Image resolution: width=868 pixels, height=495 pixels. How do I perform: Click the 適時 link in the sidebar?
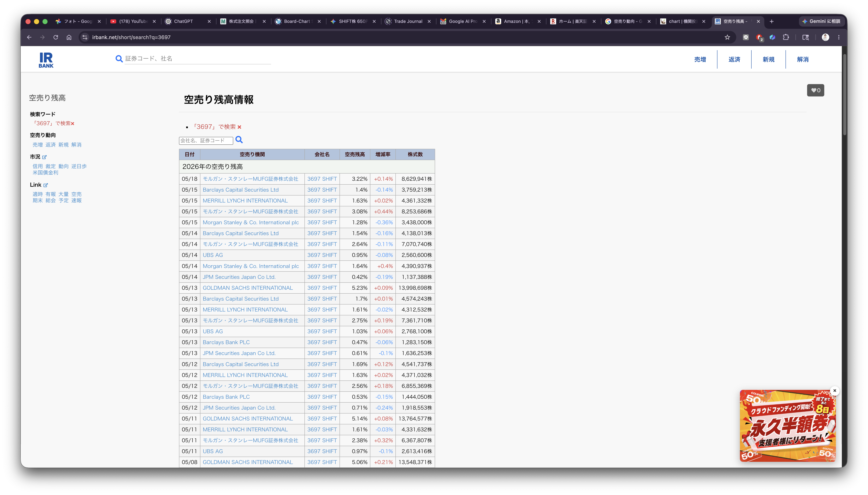38,194
